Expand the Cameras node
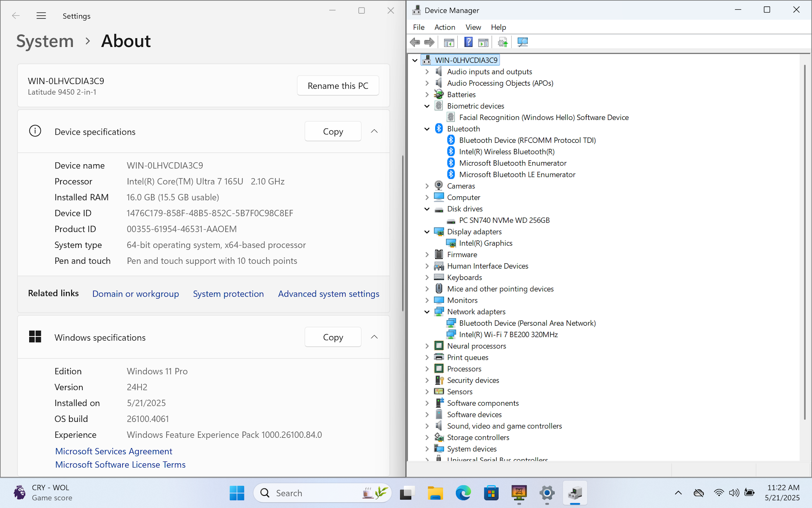812x508 pixels. click(x=427, y=186)
